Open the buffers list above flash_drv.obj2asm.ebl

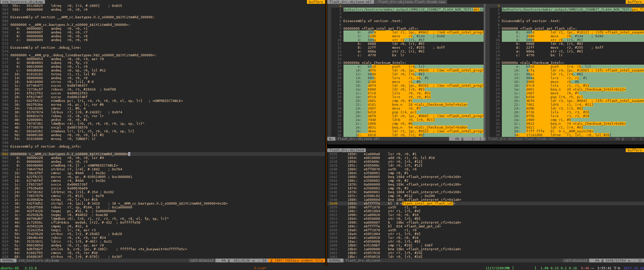tap(635, 2)
